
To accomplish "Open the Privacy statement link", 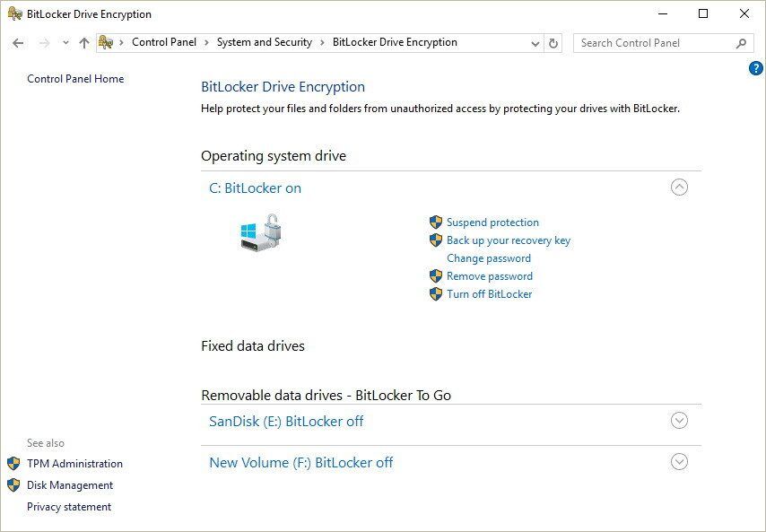I will point(69,507).
